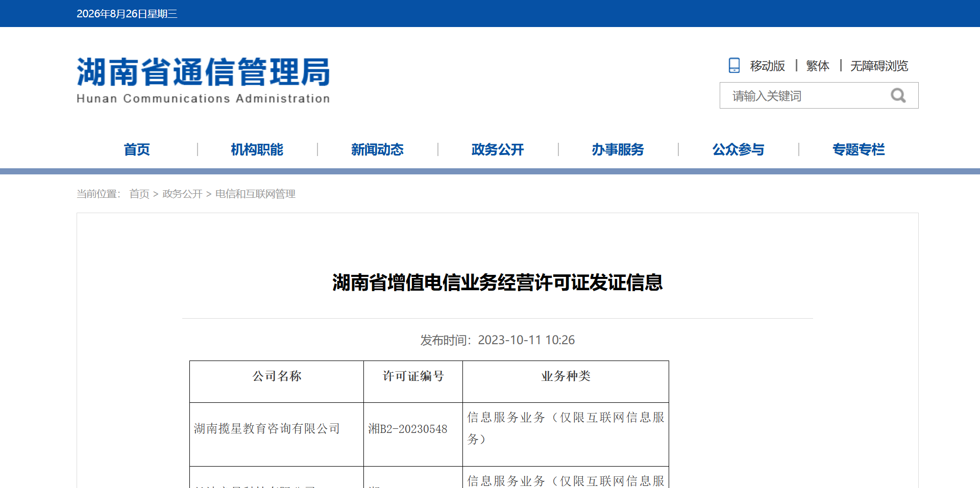
Task: Open the 办事服务 menu item
Action: click(x=618, y=149)
